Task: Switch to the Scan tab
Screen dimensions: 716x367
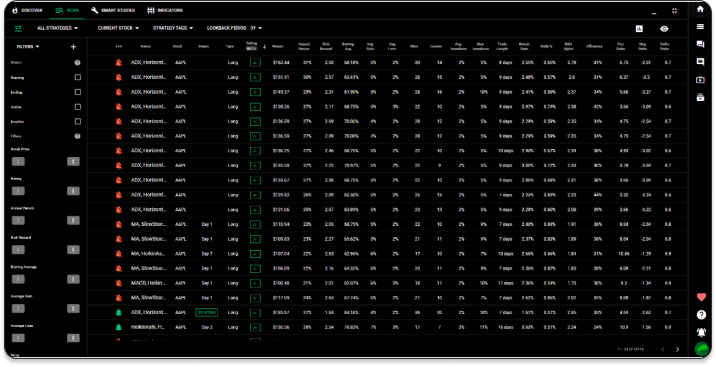Action: coord(67,10)
